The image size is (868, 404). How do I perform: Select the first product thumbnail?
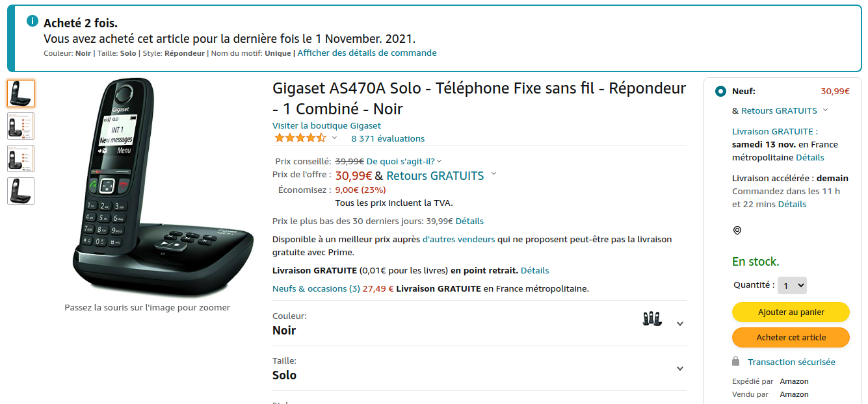pyautogui.click(x=21, y=94)
